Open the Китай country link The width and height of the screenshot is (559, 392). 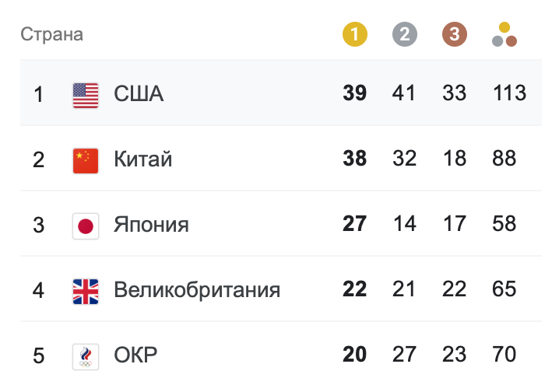tap(143, 160)
